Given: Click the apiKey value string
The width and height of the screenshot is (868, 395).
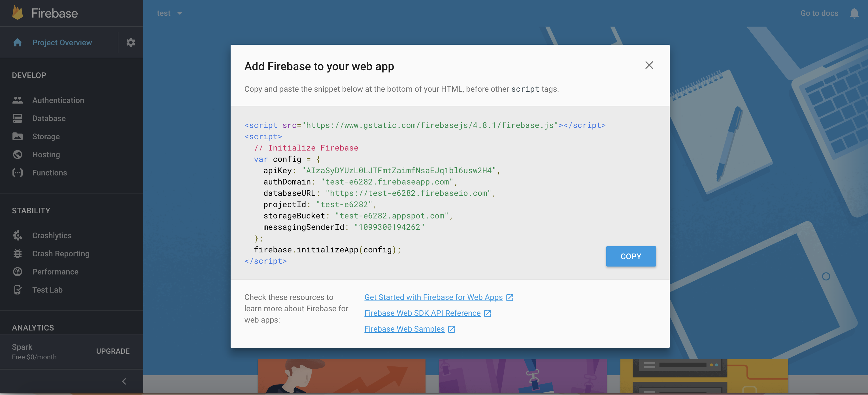Looking at the screenshot, I should pyautogui.click(x=399, y=171).
